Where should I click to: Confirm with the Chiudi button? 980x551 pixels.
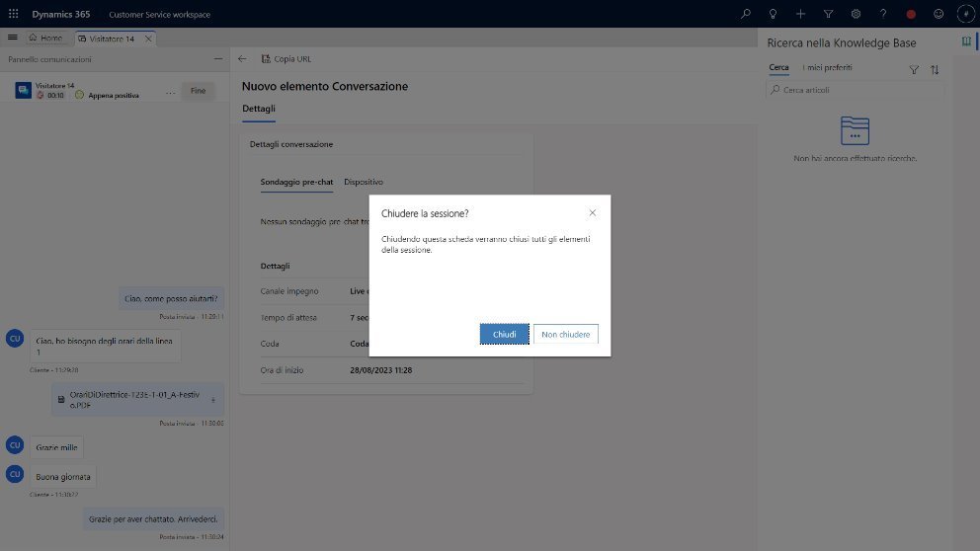point(504,335)
